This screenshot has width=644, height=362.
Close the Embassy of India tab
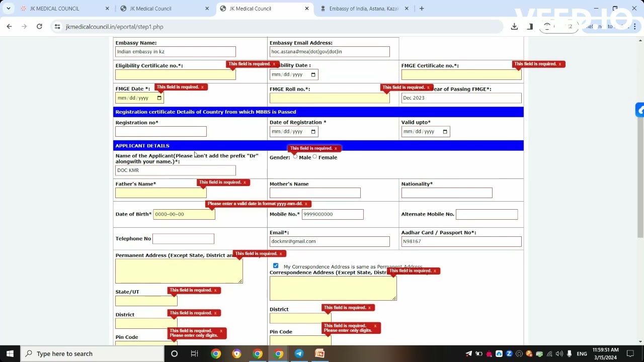pyautogui.click(x=407, y=9)
